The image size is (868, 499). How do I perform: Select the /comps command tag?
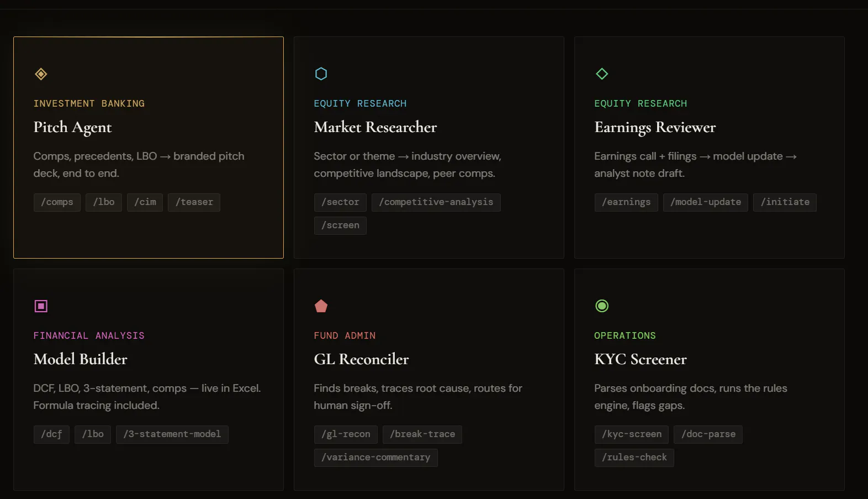[x=57, y=202]
